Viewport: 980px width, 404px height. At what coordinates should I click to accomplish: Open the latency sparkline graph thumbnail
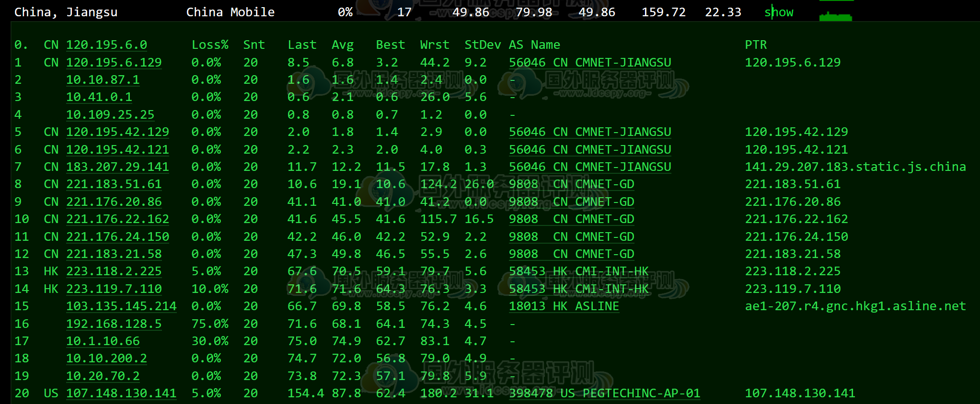tap(835, 16)
